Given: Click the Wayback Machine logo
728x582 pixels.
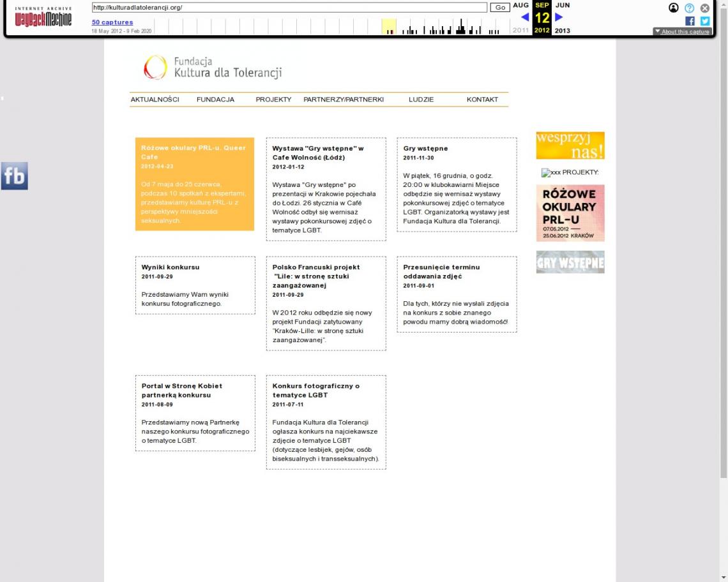Looking at the screenshot, I should point(43,17).
